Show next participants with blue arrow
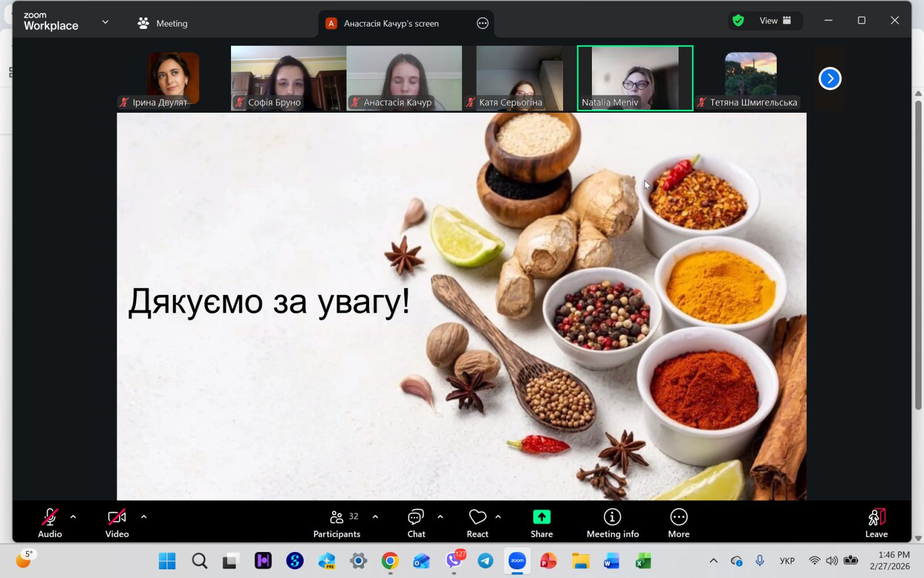Screen dimensions: 924x578 (x=830, y=79)
